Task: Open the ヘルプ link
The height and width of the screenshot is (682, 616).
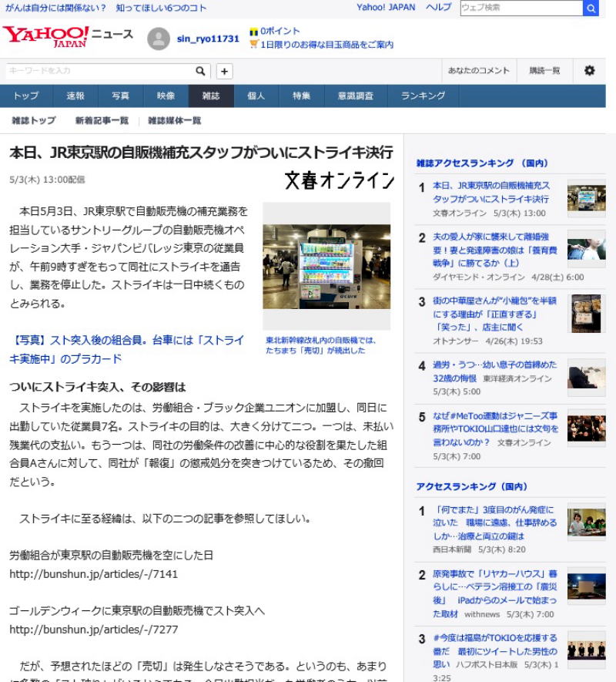Action: 438,8
